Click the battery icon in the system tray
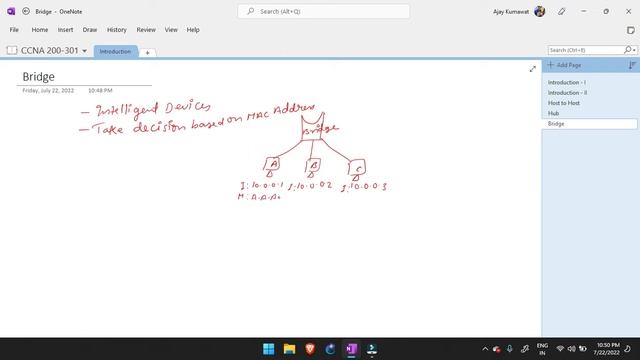The width and height of the screenshot is (640, 360). 583,349
